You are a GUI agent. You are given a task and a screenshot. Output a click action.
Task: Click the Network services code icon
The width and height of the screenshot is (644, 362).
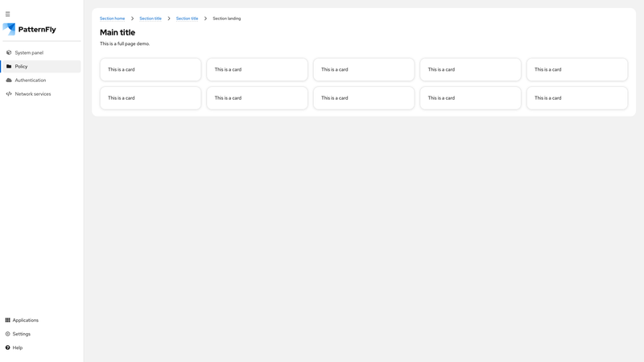[9, 94]
